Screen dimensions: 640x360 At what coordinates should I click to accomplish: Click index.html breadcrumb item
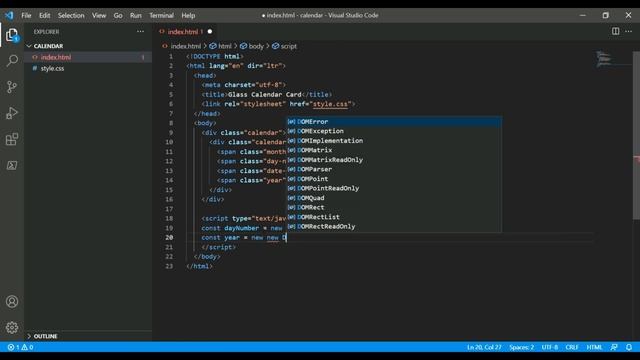[x=186, y=47]
